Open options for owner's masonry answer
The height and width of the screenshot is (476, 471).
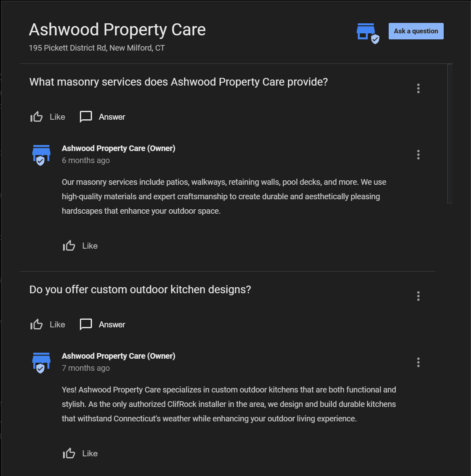pyautogui.click(x=418, y=155)
